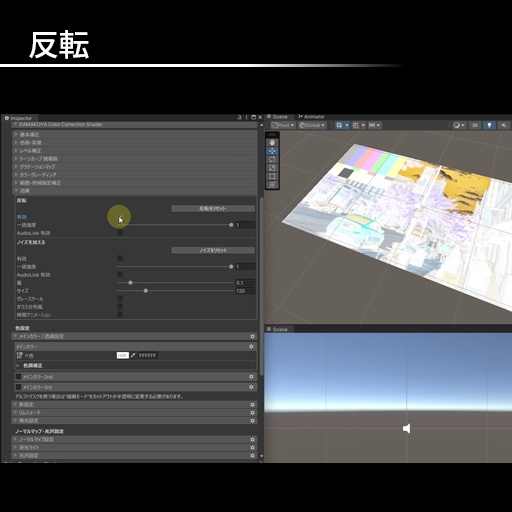This screenshot has width=512, height=512.
Task: Expand the カラーグレーディング section
Action: click(x=135, y=175)
